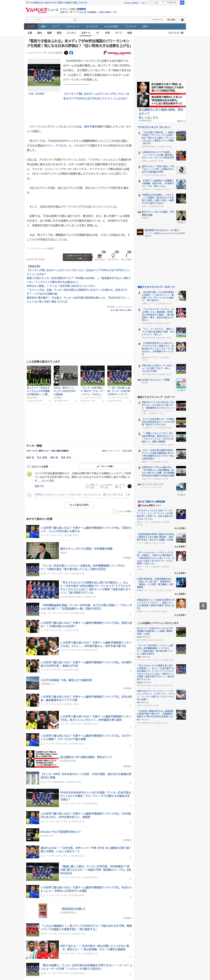Open the 購入履歴 link
210x980 pixels.
[171, 20]
